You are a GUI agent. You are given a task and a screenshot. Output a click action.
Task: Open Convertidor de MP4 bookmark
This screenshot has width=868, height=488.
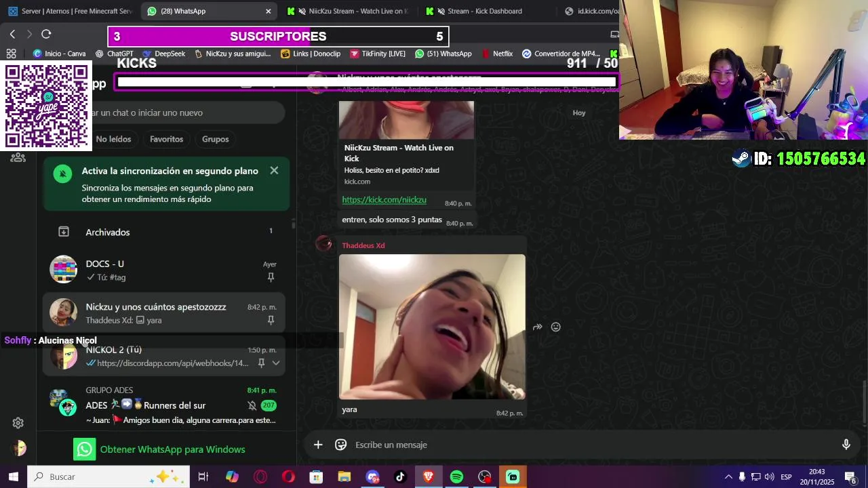561,54
